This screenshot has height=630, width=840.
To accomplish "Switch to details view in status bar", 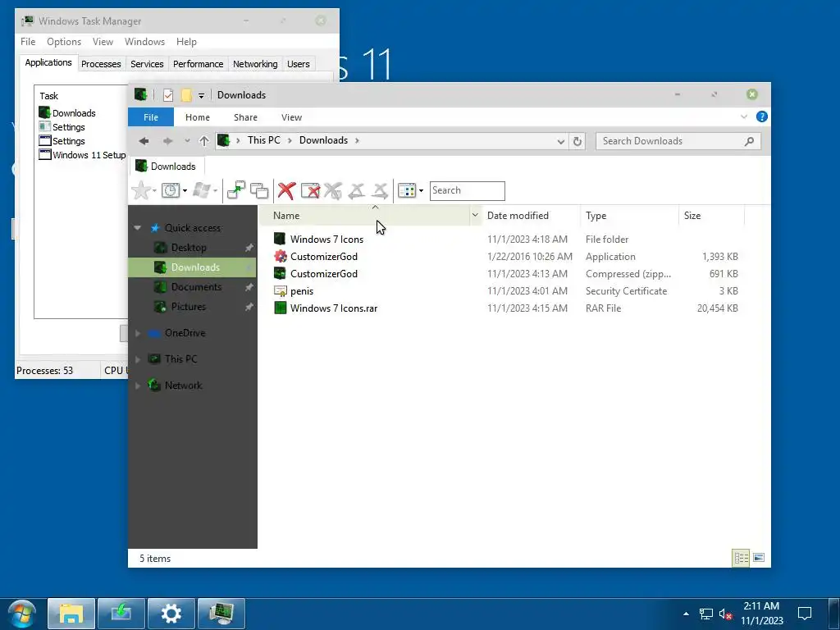I will coord(741,558).
